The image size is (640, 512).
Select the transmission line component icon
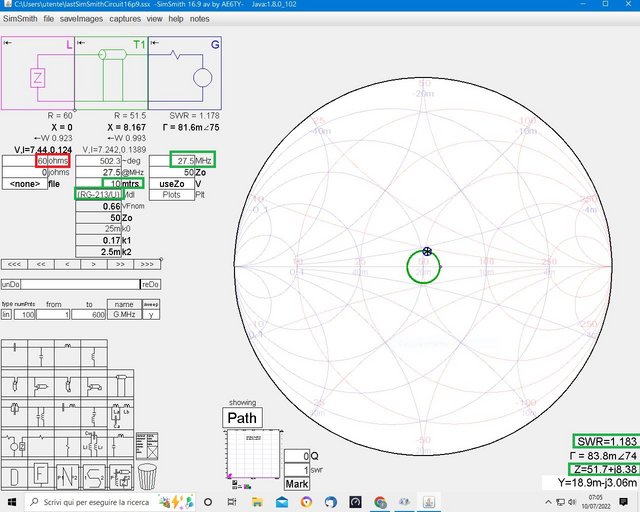[121, 384]
